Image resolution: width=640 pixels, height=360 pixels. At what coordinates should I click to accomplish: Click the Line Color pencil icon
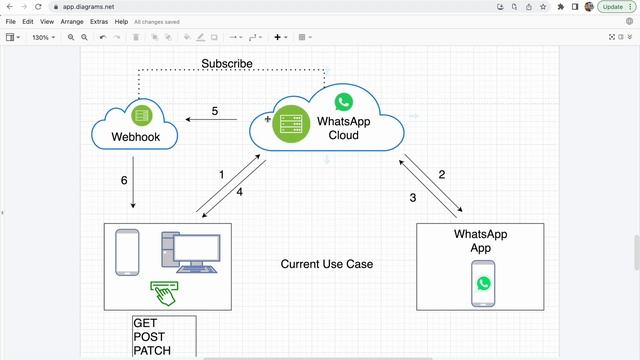coord(200,37)
